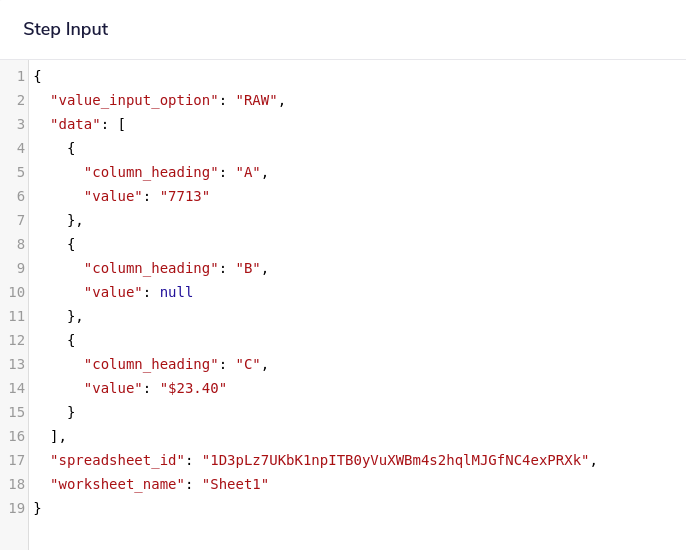Click the "$23.40" value string
The image size is (686, 550).
[193, 388]
